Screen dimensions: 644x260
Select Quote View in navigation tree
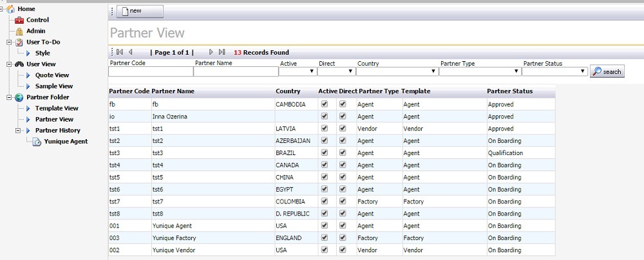pos(52,75)
